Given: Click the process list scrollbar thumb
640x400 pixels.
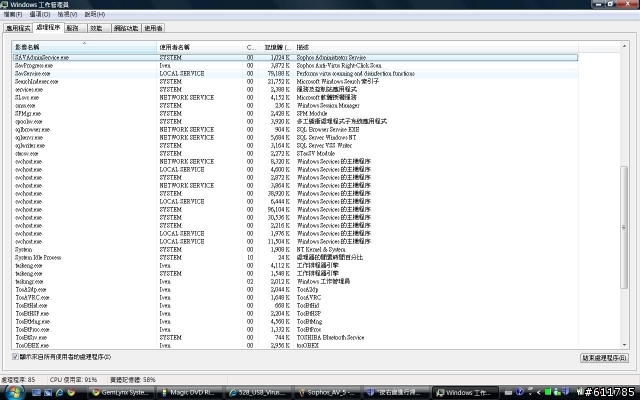Looking at the screenshot, I should [x=624, y=227].
